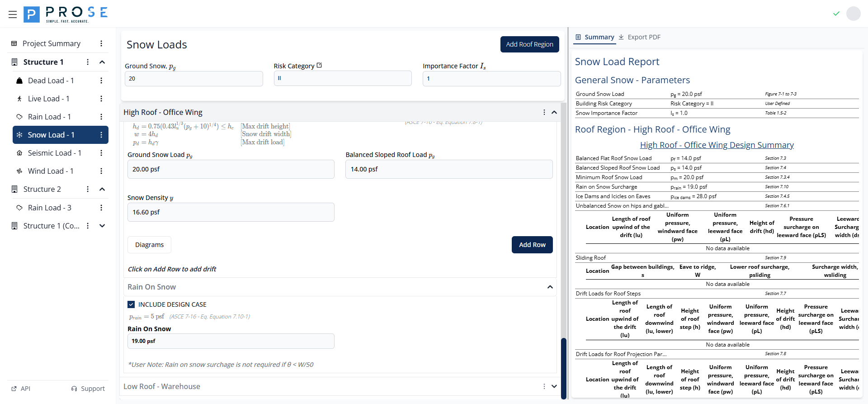868x404 pixels.
Task: Click the Dead Load - 1 weight icon
Action: [19, 81]
